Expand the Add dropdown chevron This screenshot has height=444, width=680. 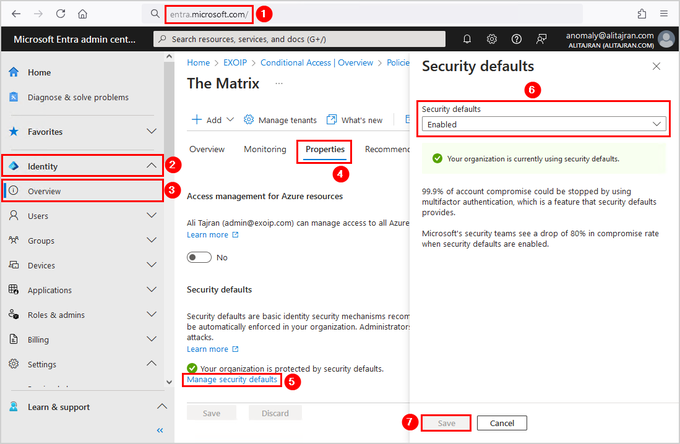point(230,120)
